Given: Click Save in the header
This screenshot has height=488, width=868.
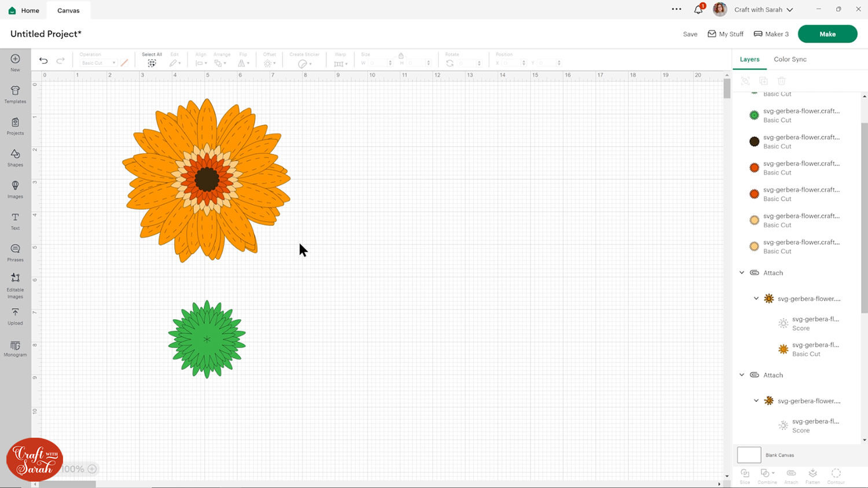Looking at the screenshot, I should click(690, 34).
